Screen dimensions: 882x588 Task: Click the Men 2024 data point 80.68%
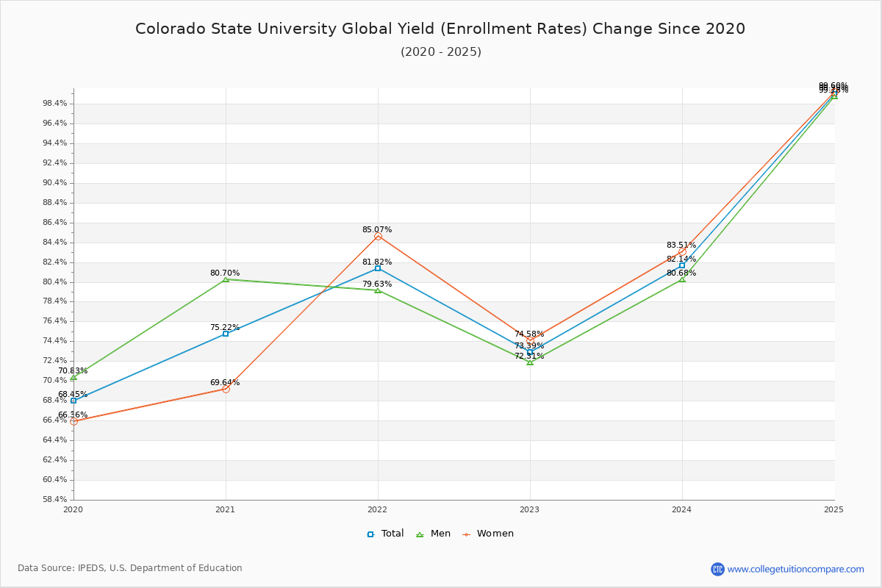(x=682, y=279)
